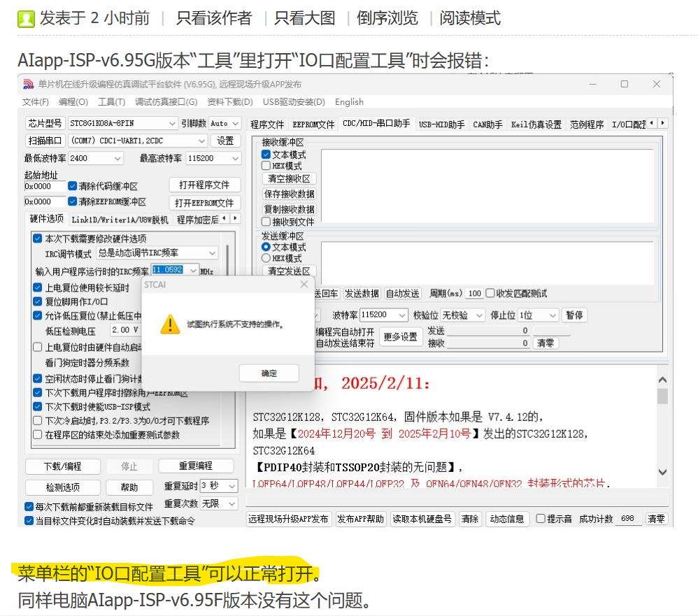Maximize the AIapp-ISP window
The image size is (698, 616).
[x=625, y=84]
